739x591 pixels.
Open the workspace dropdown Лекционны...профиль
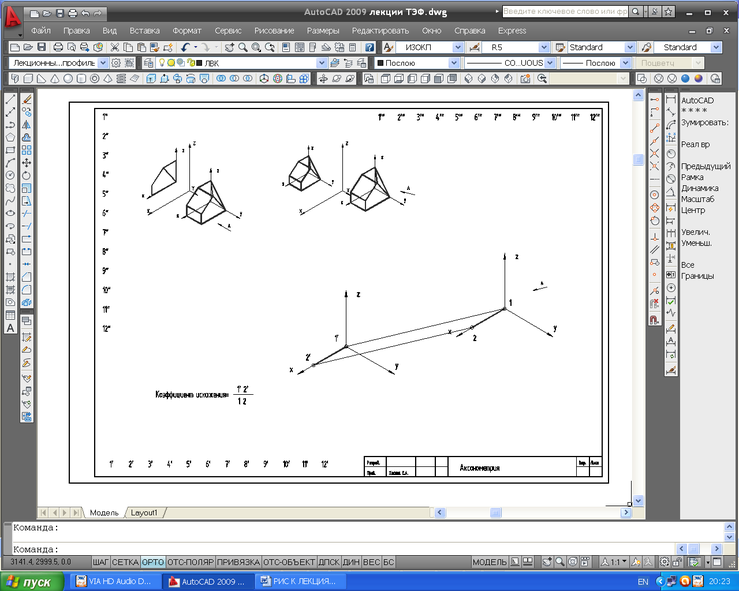click(103, 63)
